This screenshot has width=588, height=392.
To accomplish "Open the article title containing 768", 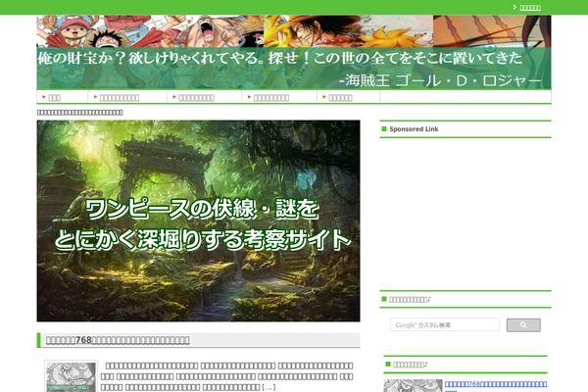I will [x=118, y=340].
